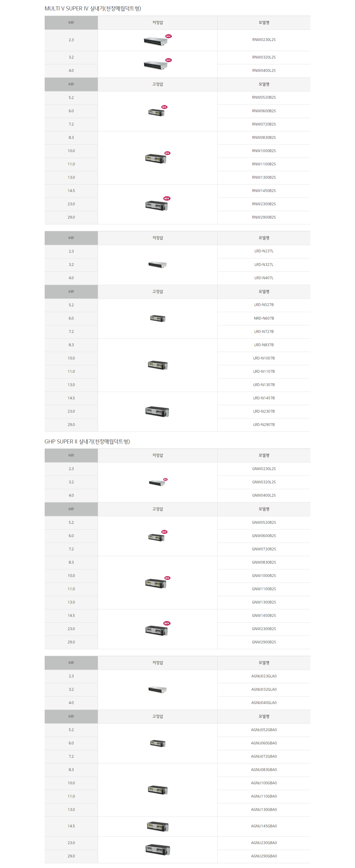Screen dimensions: 355x868
Task: Select the duct unit image beside LRD-N2307B
Action: [157, 412]
